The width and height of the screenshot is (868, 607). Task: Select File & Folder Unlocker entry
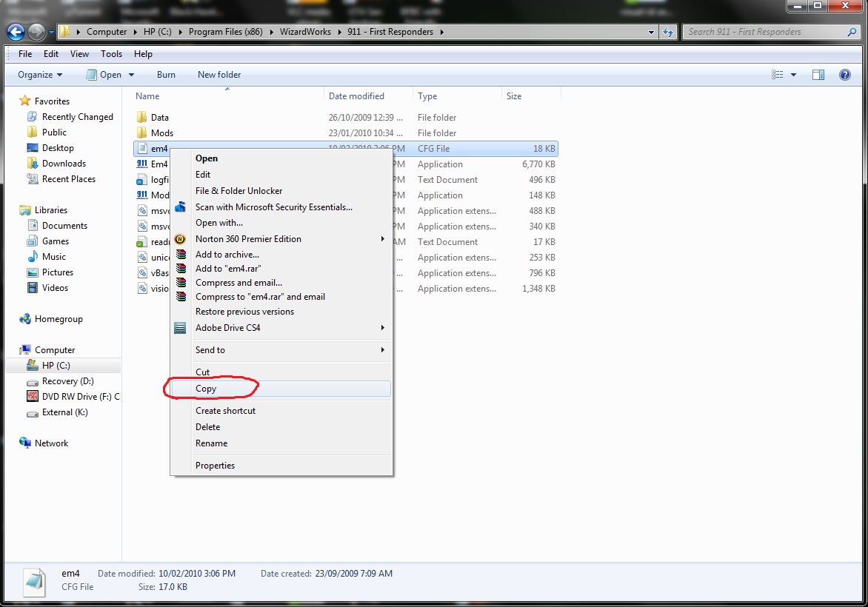281,191
